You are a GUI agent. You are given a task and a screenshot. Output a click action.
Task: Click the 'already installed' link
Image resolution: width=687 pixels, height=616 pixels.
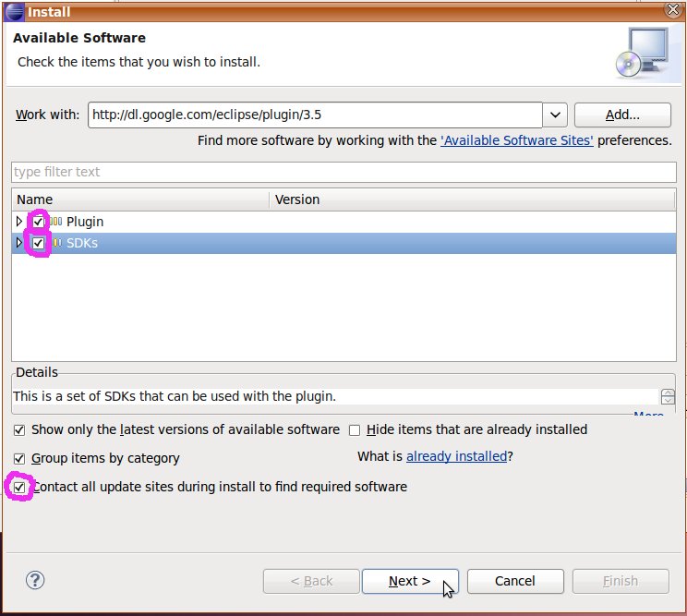[456, 456]
